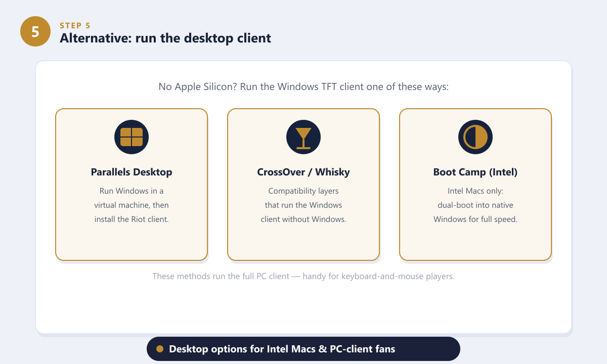Click the Parallels Desktop window-grid icon
607x364 pixels.
pyautogui.click(x=132, y=137)
